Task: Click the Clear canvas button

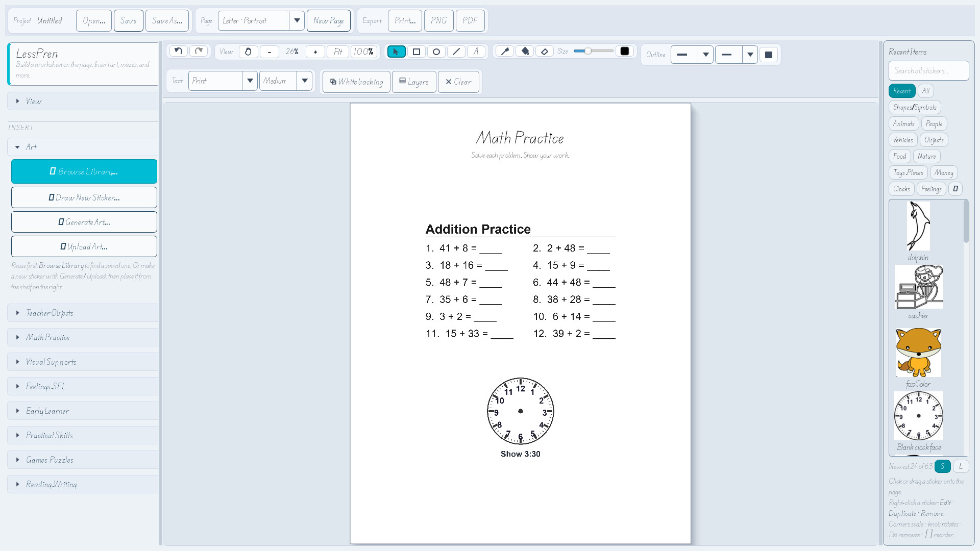Action: point(458,82)
